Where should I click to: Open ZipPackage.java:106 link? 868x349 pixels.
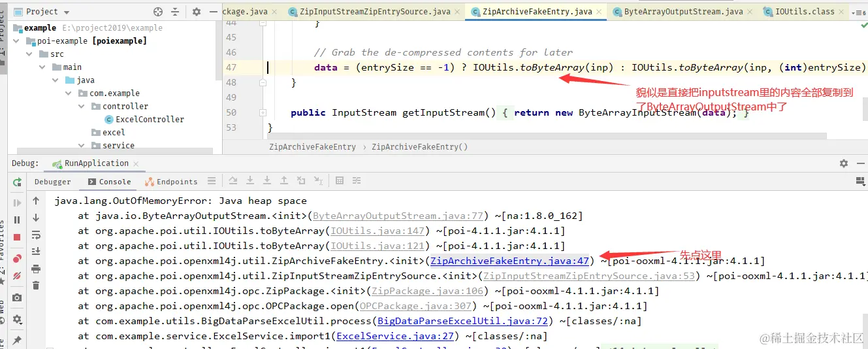pyautogui.click(x=428, y=291)
